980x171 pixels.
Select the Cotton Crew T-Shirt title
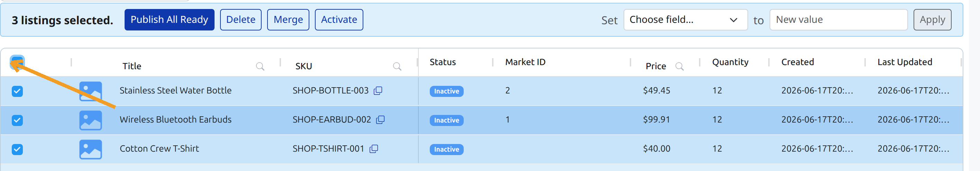click(159, 148)
